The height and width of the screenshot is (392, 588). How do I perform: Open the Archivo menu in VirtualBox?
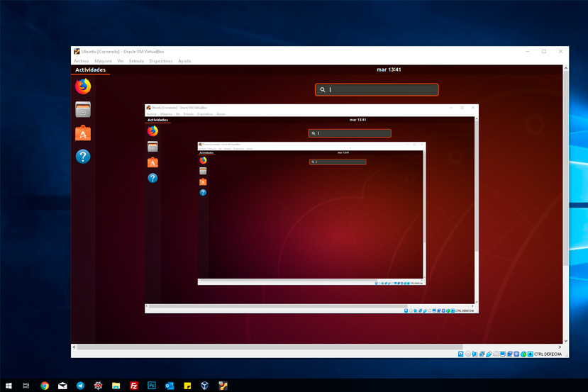pos(82,61)
